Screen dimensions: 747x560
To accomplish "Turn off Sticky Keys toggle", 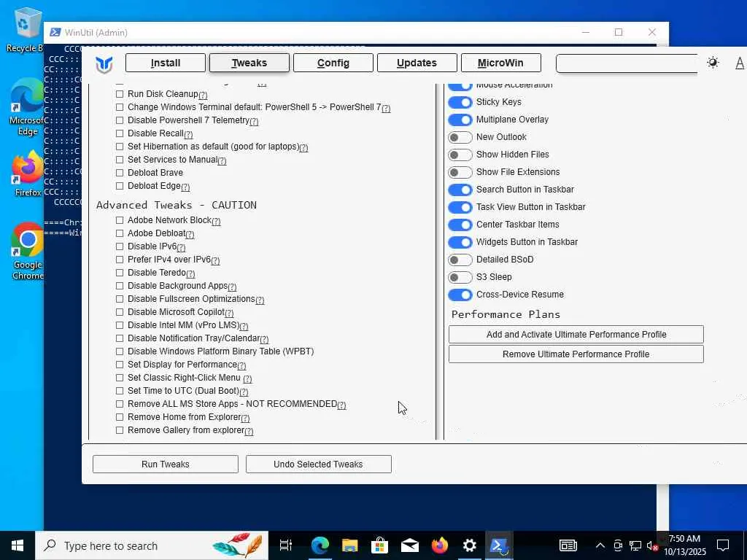I will pos(460,102).
